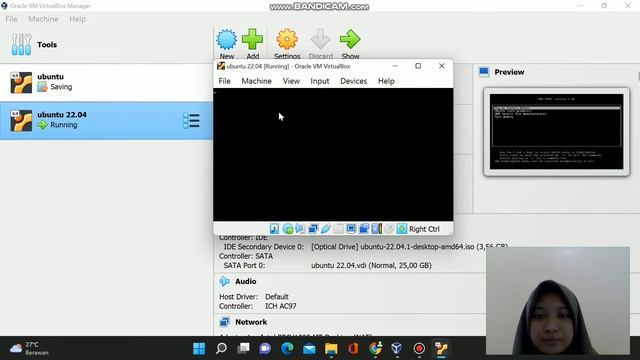Open VirtualBox cube icon on the taskbar
This screenshot has width=640, height=360.
[x=397, y=349]
